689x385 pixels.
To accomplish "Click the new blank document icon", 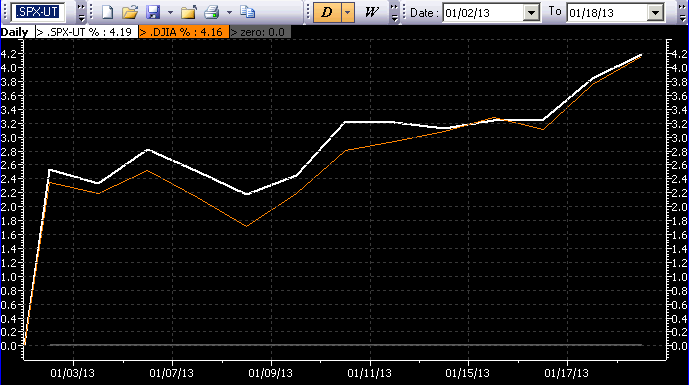I will point(108,12).
